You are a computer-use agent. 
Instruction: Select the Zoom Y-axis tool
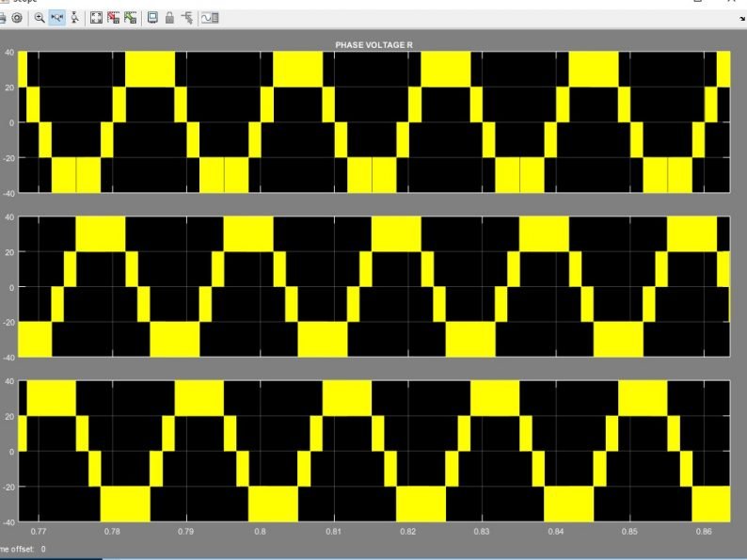click(x=75, y=18)
